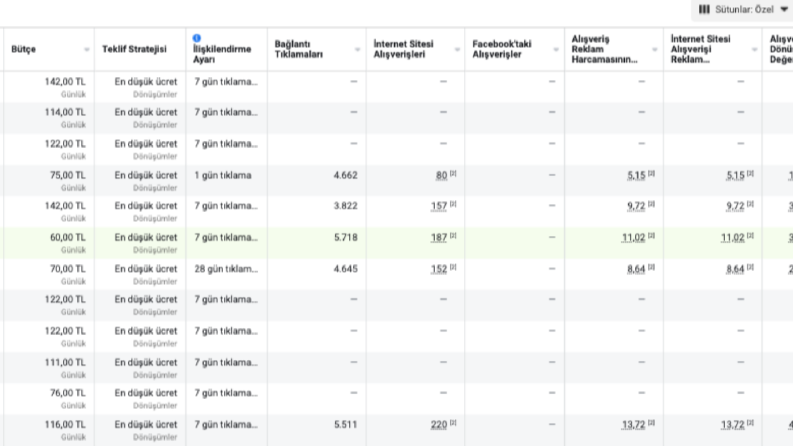Click the Bütçe column header label

(23, 49)
